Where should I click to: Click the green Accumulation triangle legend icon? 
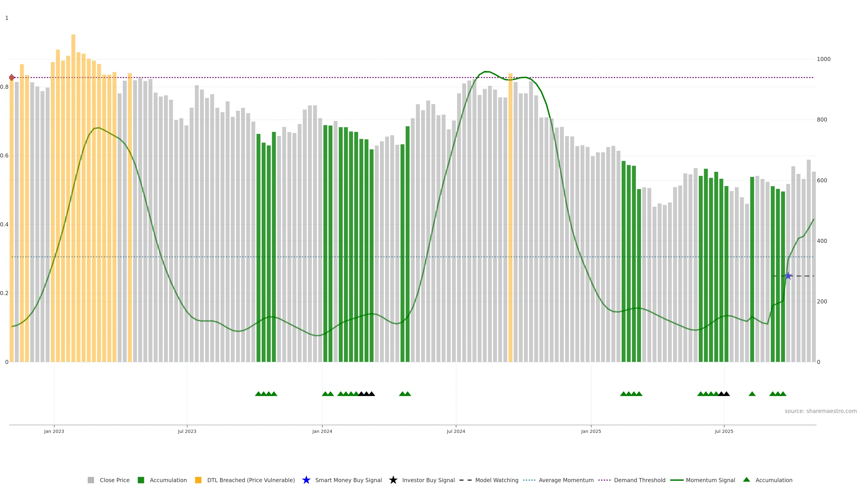coord(746,480)
